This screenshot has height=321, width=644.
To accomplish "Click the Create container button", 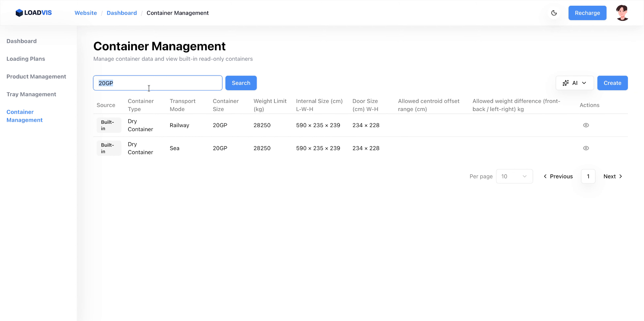I will click(x=612, y=83).
